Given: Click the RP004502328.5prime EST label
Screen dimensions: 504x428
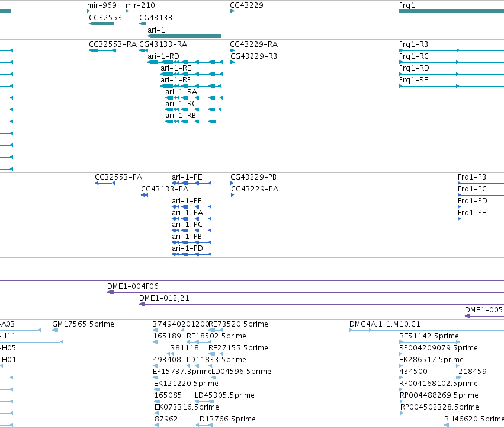Looking at the screenshot, I should click(x=439, y=407).
